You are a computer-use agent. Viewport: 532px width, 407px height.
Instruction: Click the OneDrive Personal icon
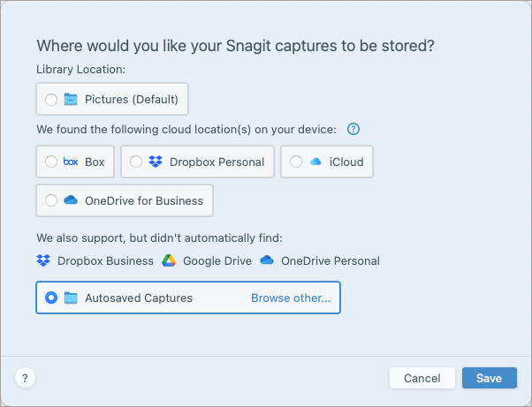click(268, 260)
